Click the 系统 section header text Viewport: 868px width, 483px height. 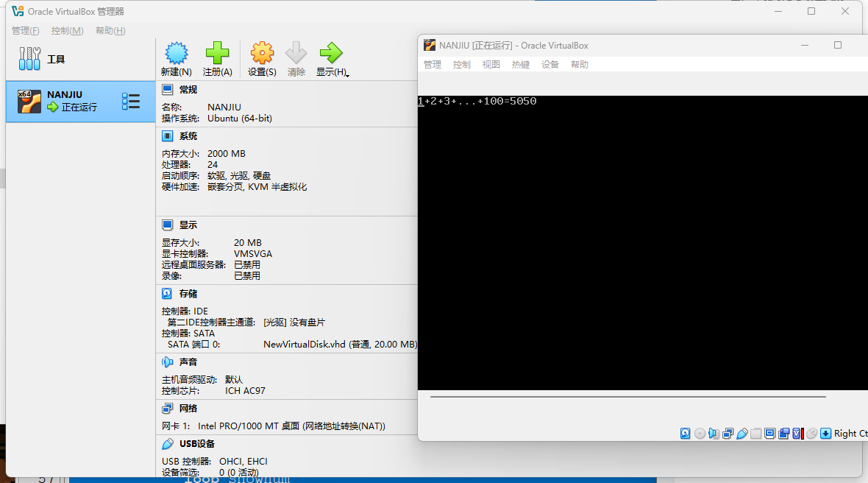tap(188, 135)
